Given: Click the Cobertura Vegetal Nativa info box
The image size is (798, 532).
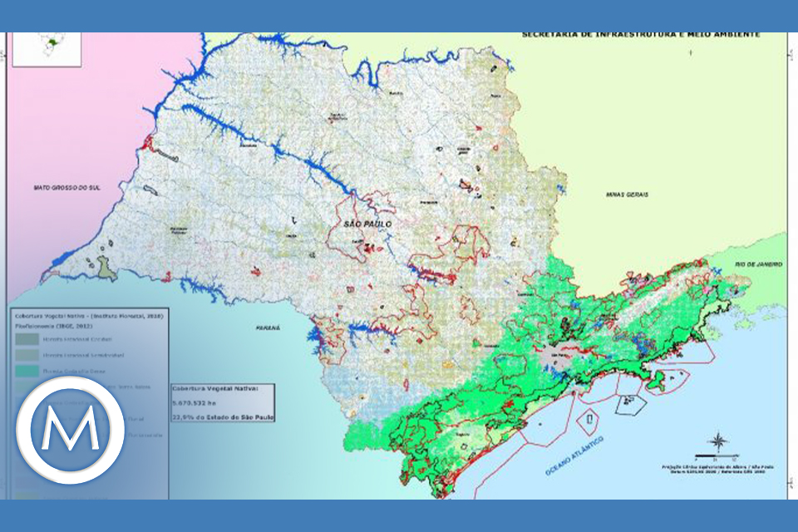Looking at the screenshot, I should 222,402.
